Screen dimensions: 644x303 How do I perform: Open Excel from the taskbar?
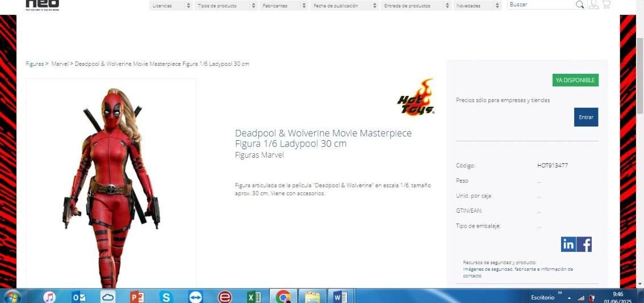[254, 296]
